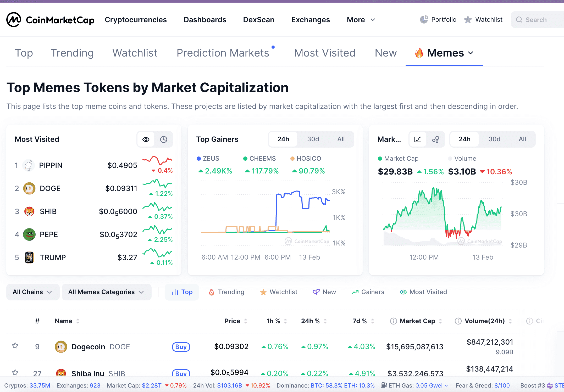Screen dimensions: 564x392
Task: Expand the More menu in navbar
Action: pos(361,20)
